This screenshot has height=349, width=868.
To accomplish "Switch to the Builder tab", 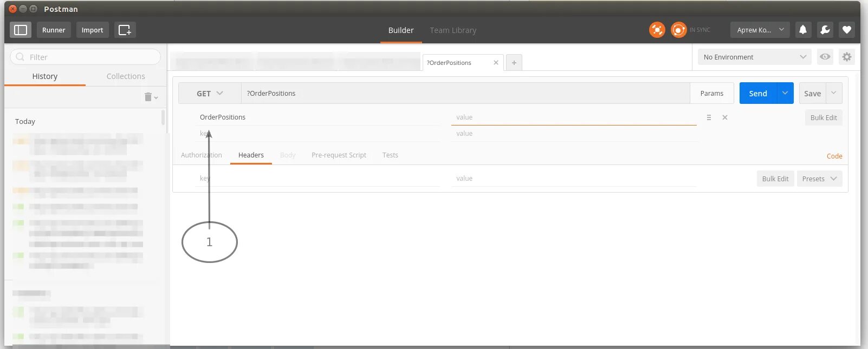I will coord(401,30).
